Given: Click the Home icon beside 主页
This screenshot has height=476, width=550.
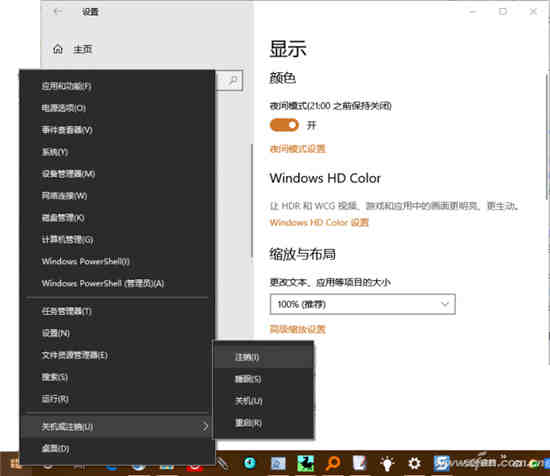Looking at the screenshot, I should [58, 49].
